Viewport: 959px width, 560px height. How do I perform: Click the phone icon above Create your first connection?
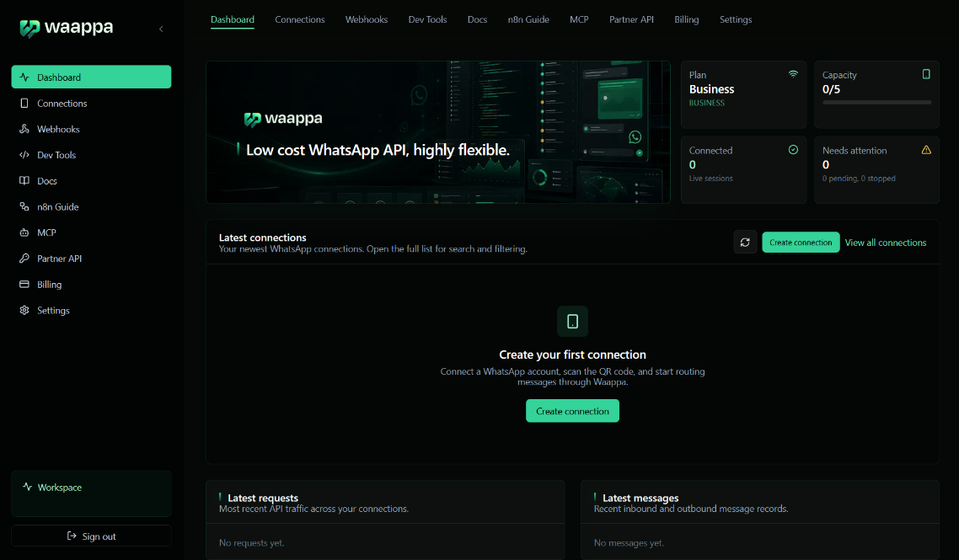point(572,322)
